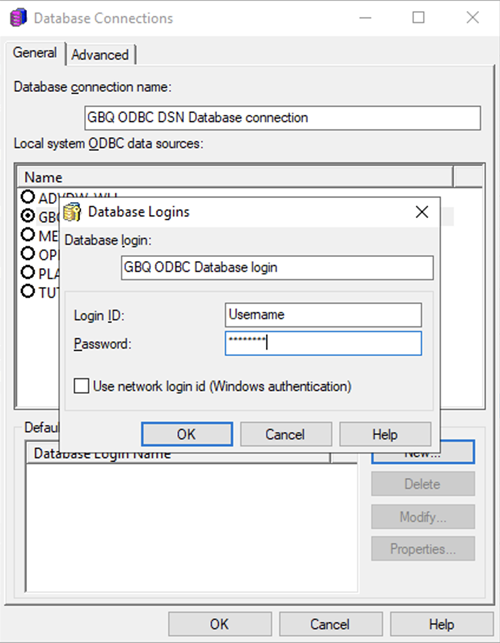
Task: Click the Database Connections title bar icon
Action: [18, 18]
